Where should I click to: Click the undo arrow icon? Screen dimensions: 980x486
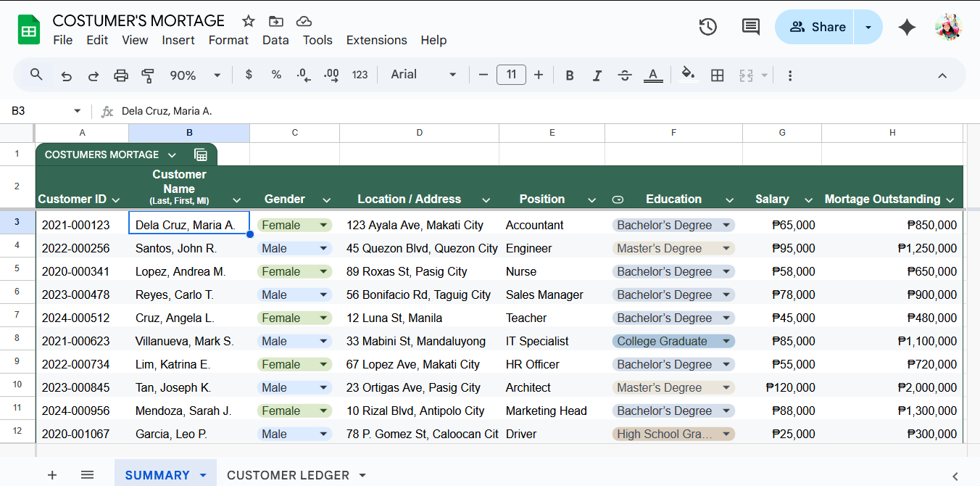coord(67,75)
